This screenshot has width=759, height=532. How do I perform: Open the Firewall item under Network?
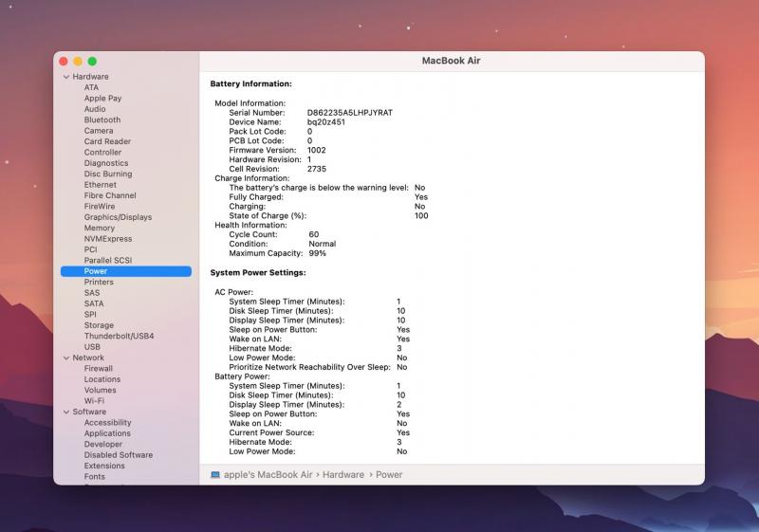98,368
